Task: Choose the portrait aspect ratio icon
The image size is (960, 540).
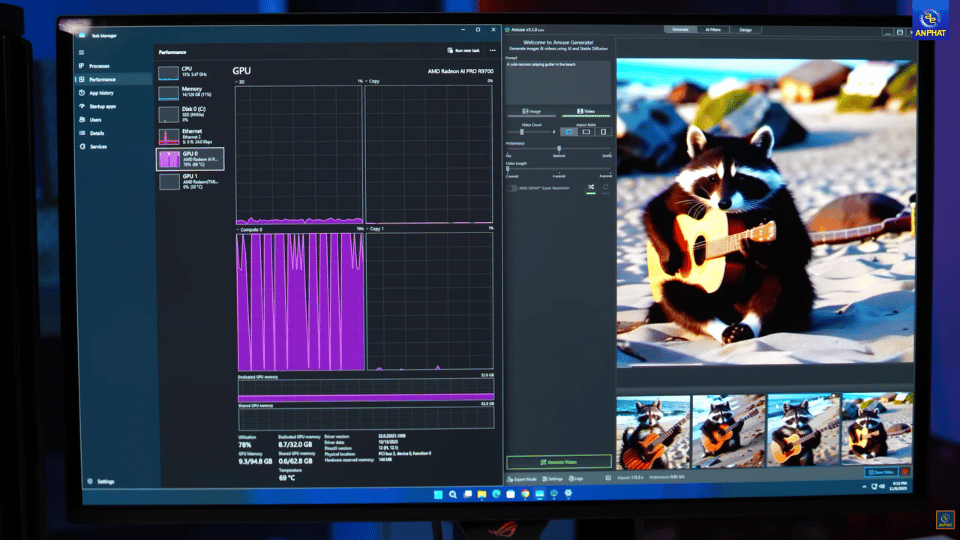Action: [603, 131]
